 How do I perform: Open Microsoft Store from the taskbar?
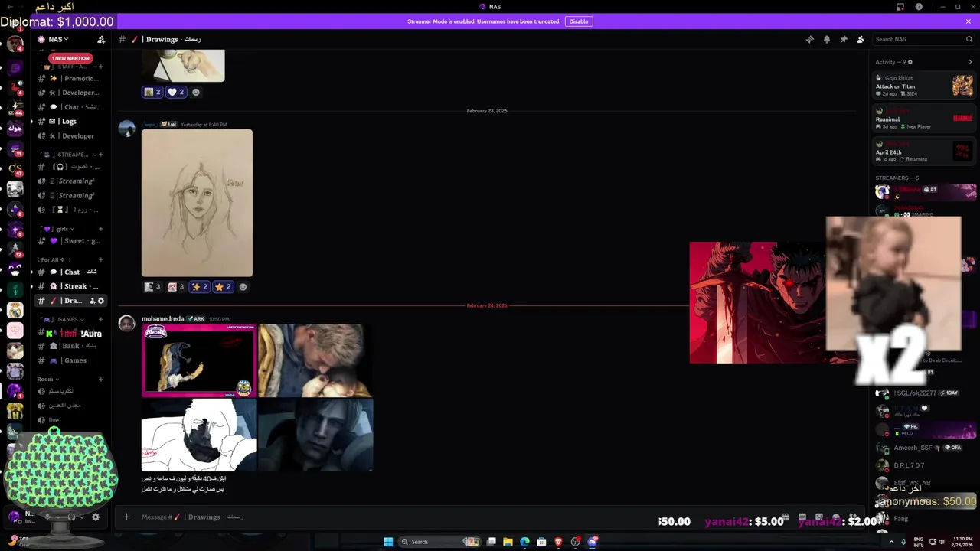click(541, 542)
